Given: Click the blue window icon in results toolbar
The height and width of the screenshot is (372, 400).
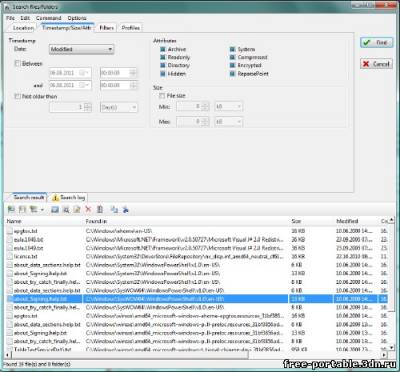Looking at the screenshot, I should click(55, 209).
